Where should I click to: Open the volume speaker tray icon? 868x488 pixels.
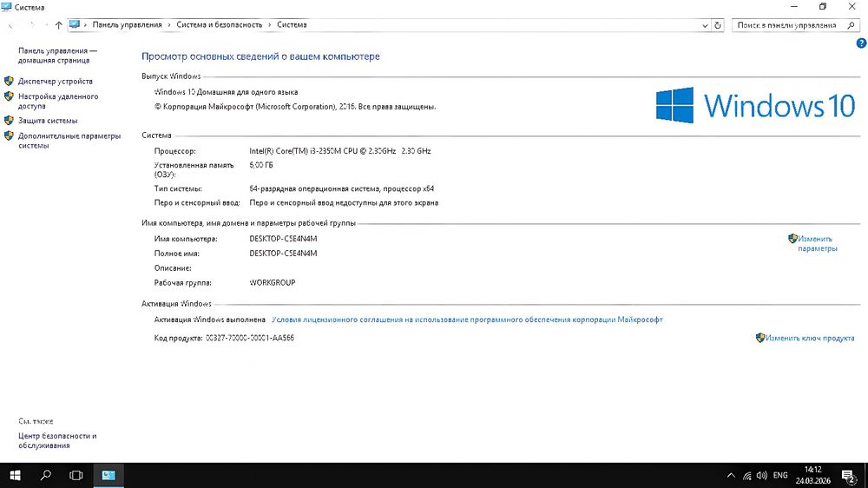click(762, 475)
